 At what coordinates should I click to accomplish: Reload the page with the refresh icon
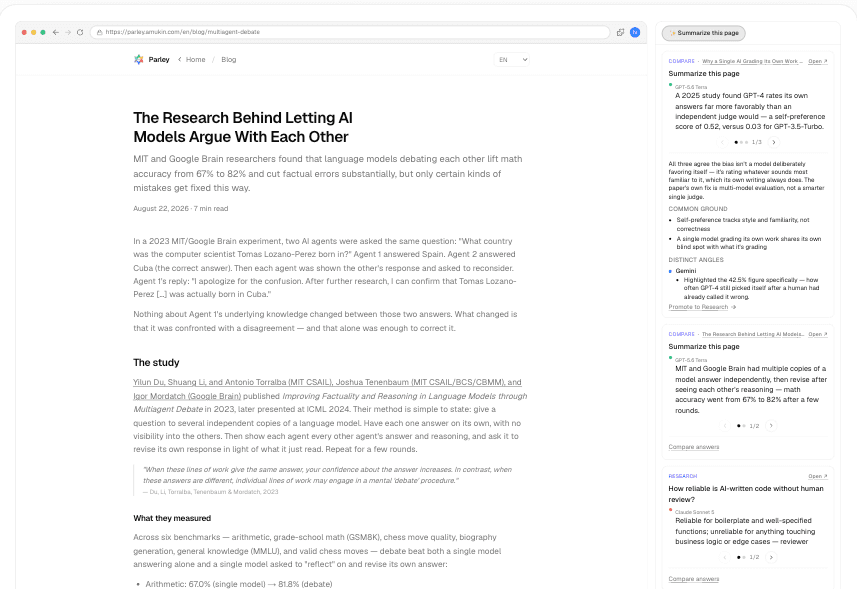point(80,32)
